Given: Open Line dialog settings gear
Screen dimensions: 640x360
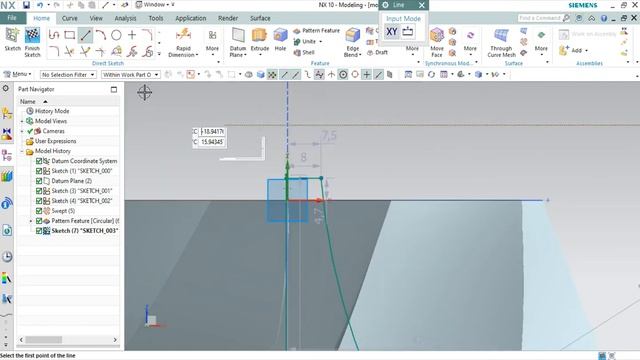Looking at the screenshot, I should [385, 5].
